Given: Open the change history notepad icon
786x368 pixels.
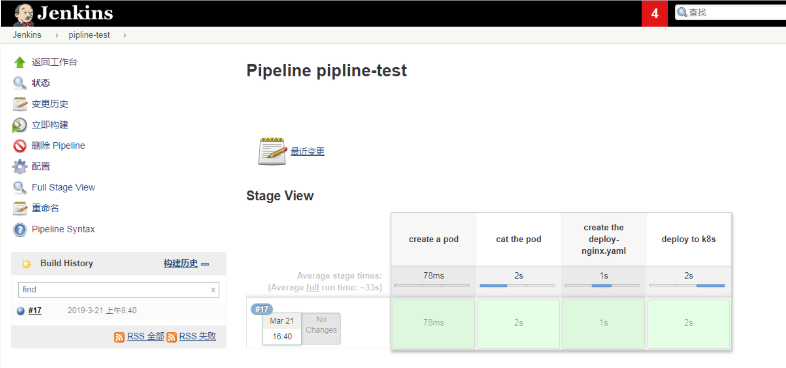Looking at the screenshot, I should (x=20, y=104).
